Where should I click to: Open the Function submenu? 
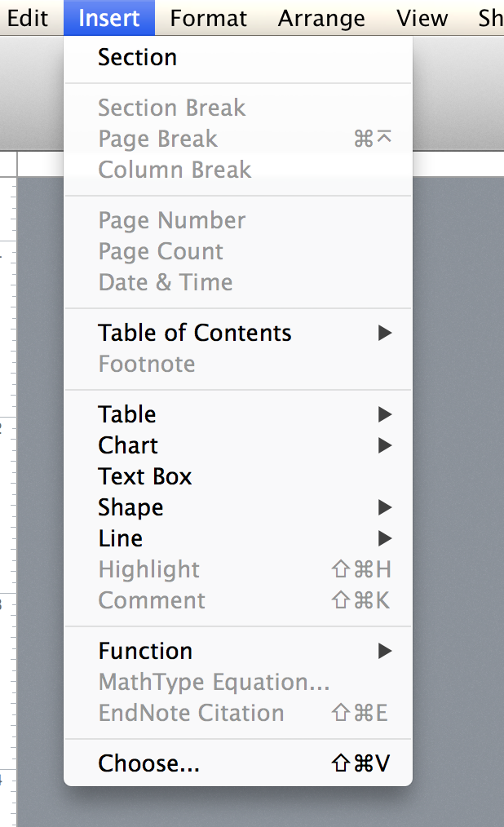[145, 651]
